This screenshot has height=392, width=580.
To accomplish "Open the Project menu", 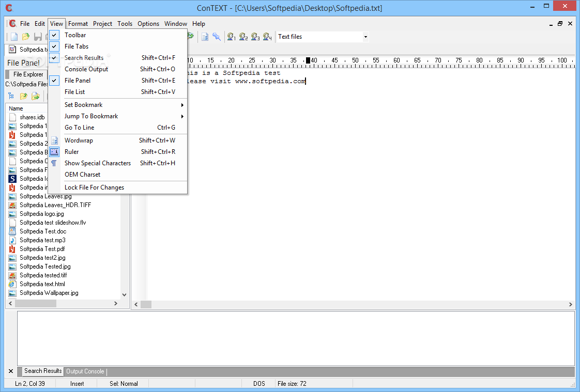I will click(x=102, y=24).
